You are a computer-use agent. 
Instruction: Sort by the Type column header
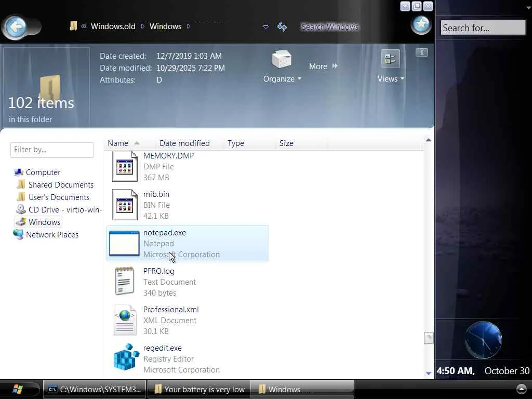(236, 143)
